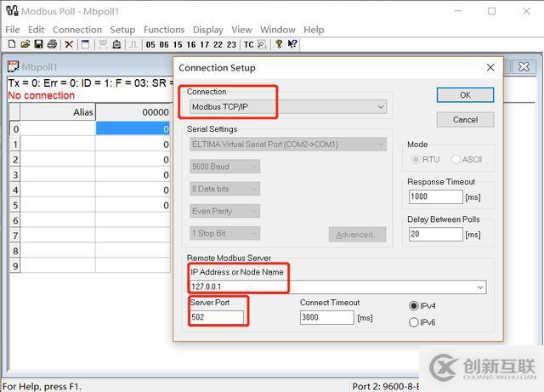Screen dimensions: 544x392
Task: Select ASCII mode radio button
Action: [x=456, y=159]
